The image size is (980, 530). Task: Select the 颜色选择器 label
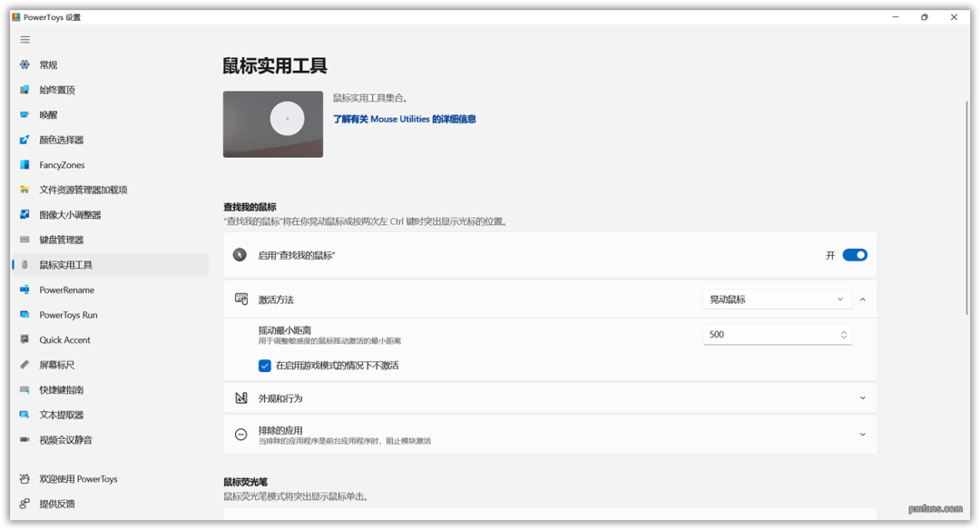62,140
